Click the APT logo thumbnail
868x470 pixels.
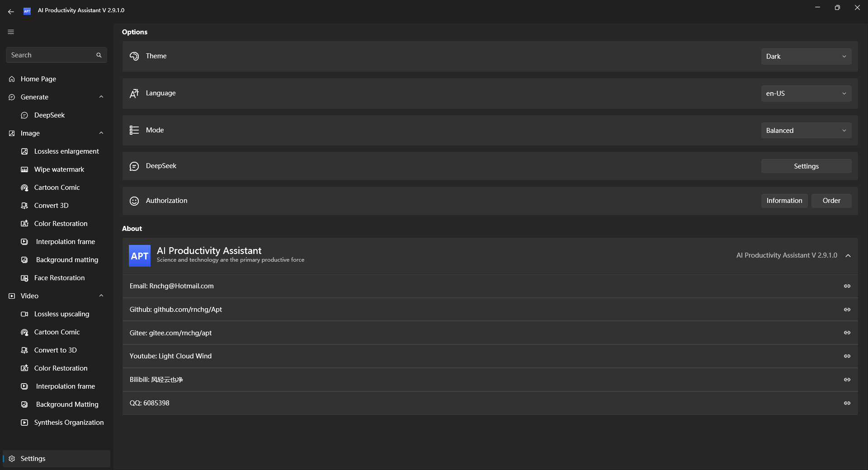click(140, 256)
